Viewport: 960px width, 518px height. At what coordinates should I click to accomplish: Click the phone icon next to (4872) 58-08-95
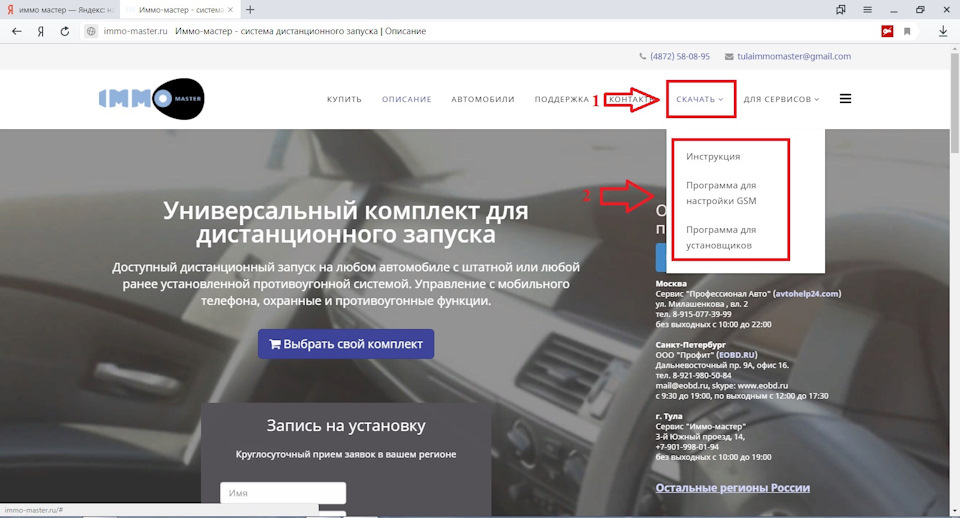tap(642, 56)
